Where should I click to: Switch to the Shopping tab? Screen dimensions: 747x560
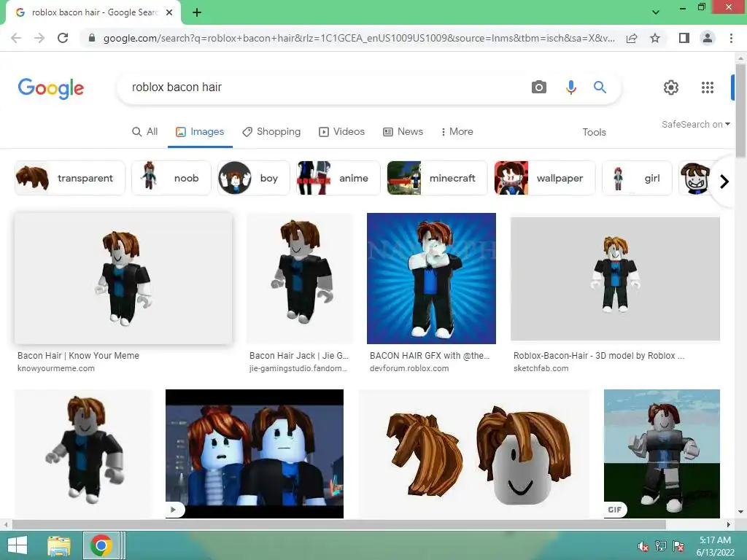(x=271, y=132)
